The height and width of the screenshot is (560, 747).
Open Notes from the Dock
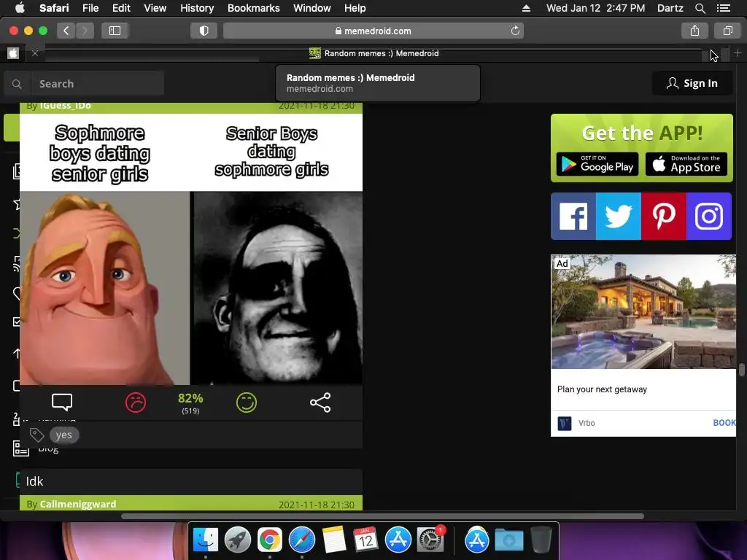tap(334, 540)
